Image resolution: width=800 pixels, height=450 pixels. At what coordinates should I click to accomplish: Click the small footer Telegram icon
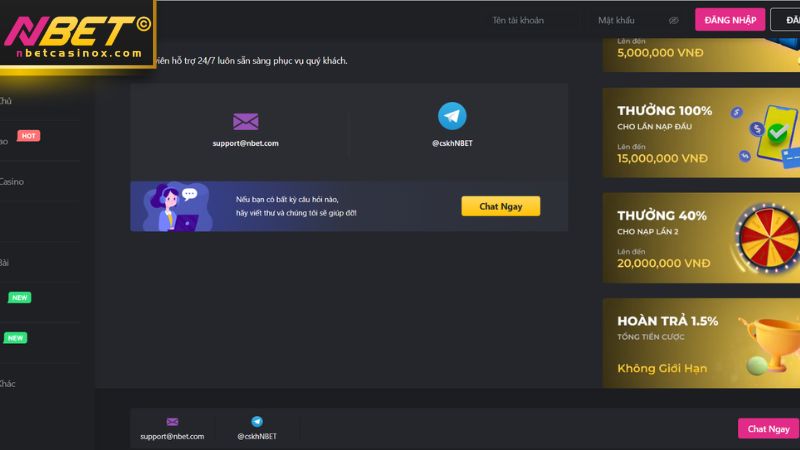click(x=257, y=421)
